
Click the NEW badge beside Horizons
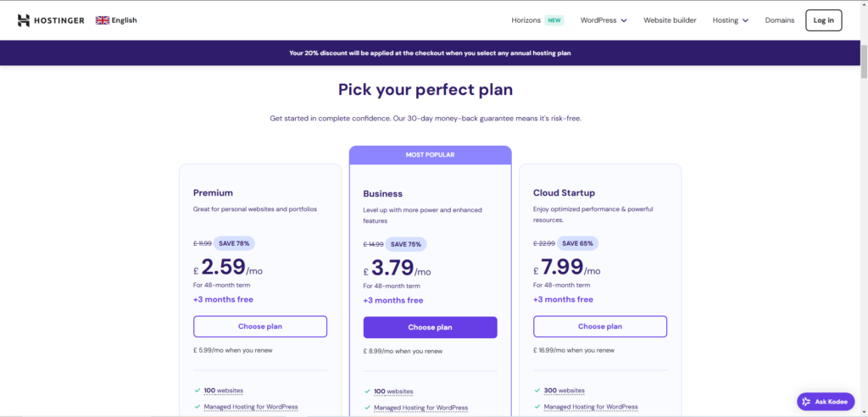tap(554, 20)
